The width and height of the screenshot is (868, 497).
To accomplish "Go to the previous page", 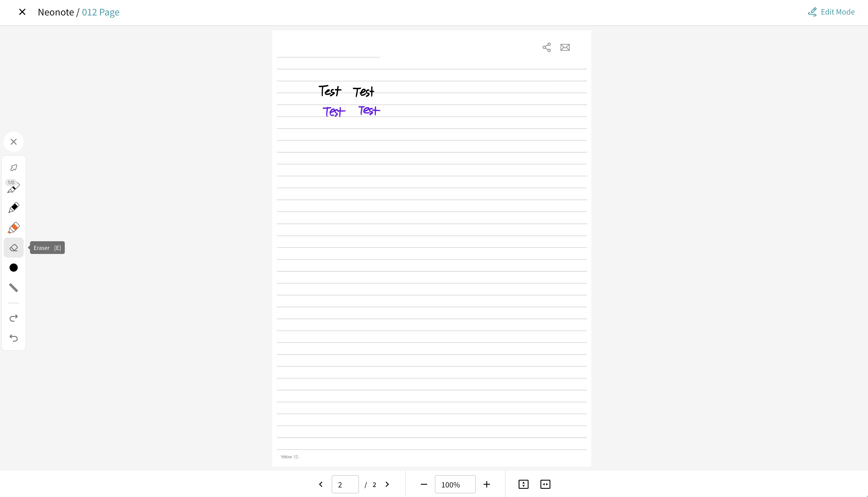I will tap(321, 484).
